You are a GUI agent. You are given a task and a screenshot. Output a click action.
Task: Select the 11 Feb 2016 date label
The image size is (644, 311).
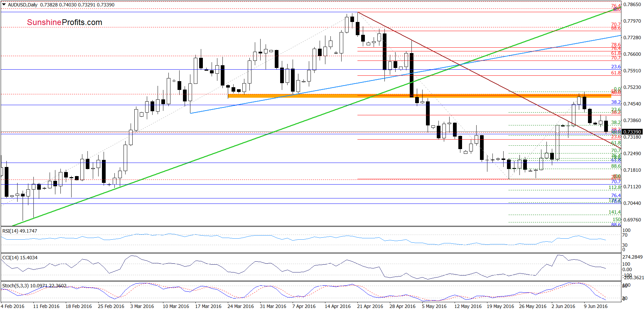click(46, 306)
